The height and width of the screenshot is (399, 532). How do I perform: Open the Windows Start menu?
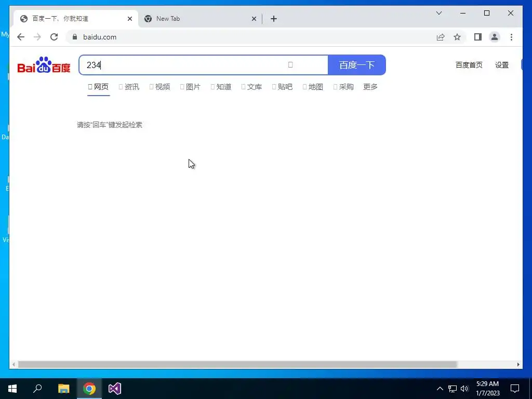tap(12, 389)
